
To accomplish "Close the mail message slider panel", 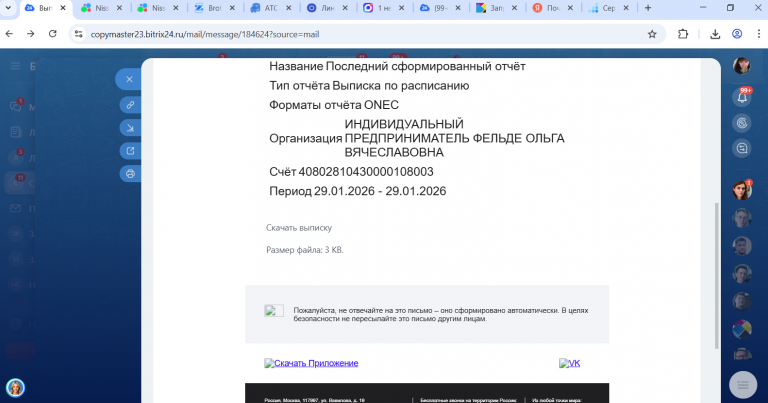I will tap(129, 79).
